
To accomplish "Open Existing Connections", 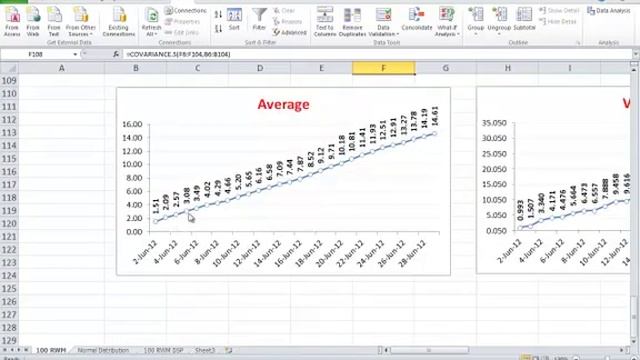I will [119, 22].
